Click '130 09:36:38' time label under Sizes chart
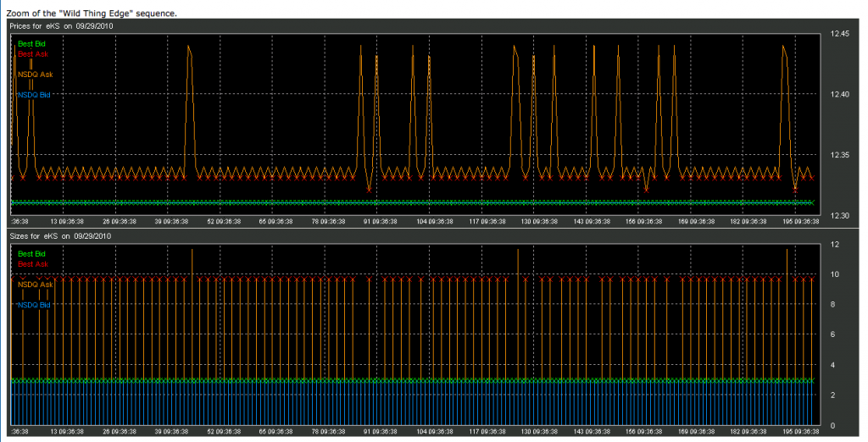Image resolution: width=868 pixels, height=442 pixels. [539, 432]
